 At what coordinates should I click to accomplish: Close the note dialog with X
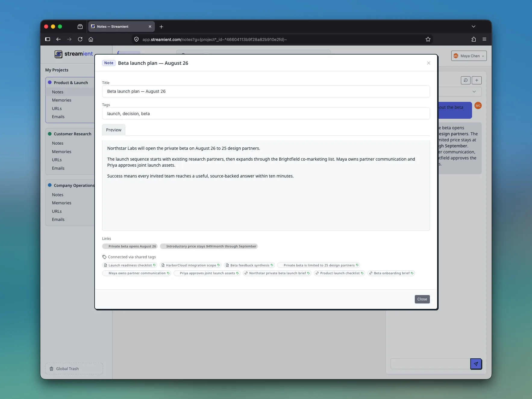(428, 63)
